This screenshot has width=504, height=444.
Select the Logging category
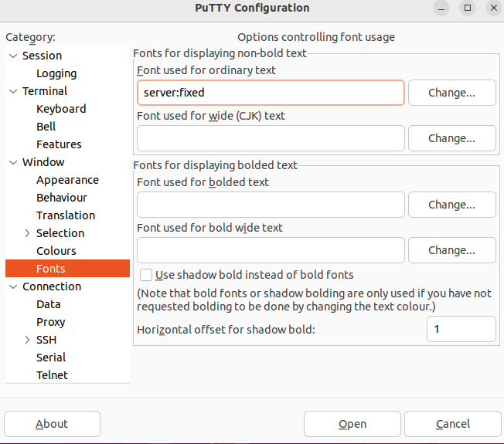click(56, 73)
